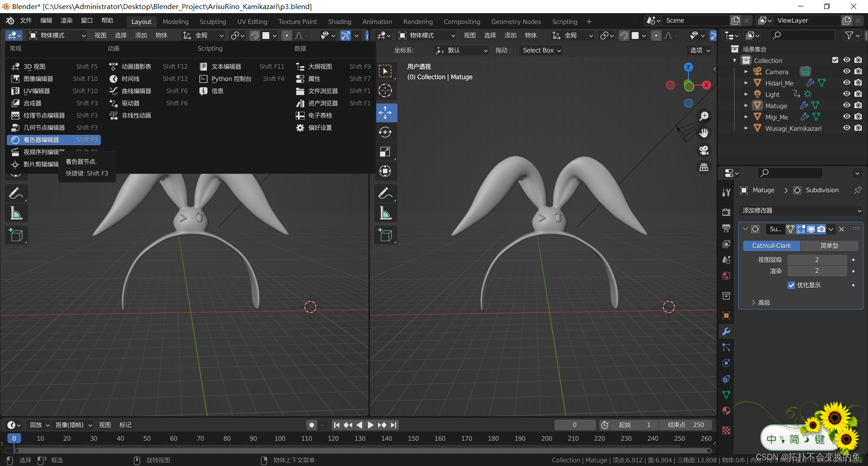868x466 pixels.
Task: Expand the Camera tree item
Action: click(745, 71)
